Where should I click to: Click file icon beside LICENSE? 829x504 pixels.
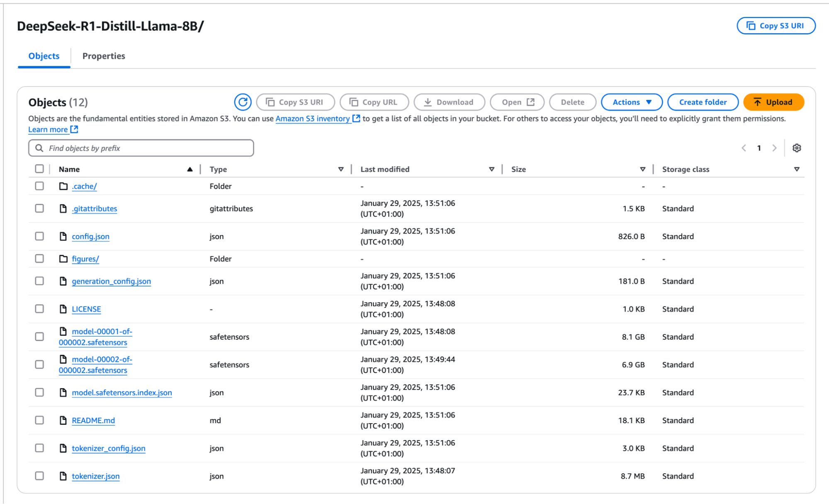63,309
